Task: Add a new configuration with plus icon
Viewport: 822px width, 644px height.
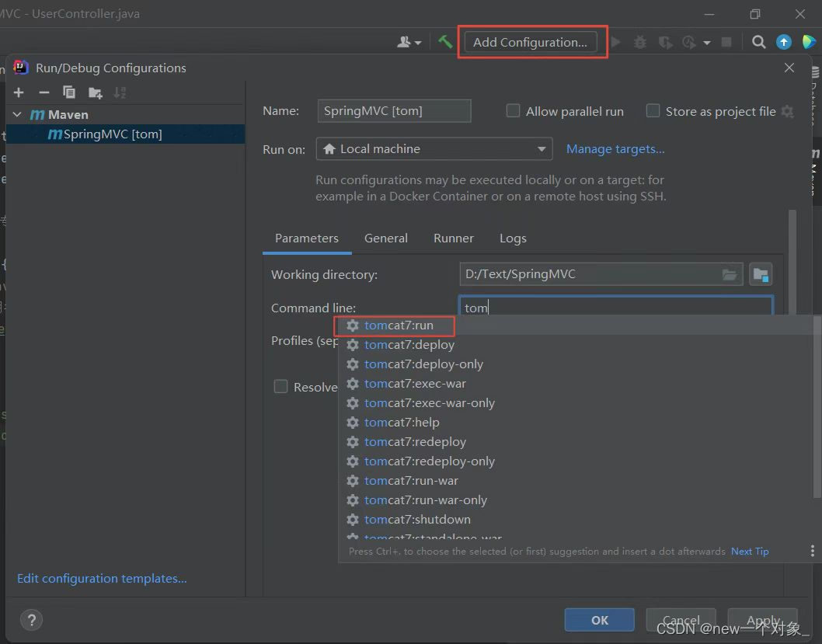Action: click(19, 92)
